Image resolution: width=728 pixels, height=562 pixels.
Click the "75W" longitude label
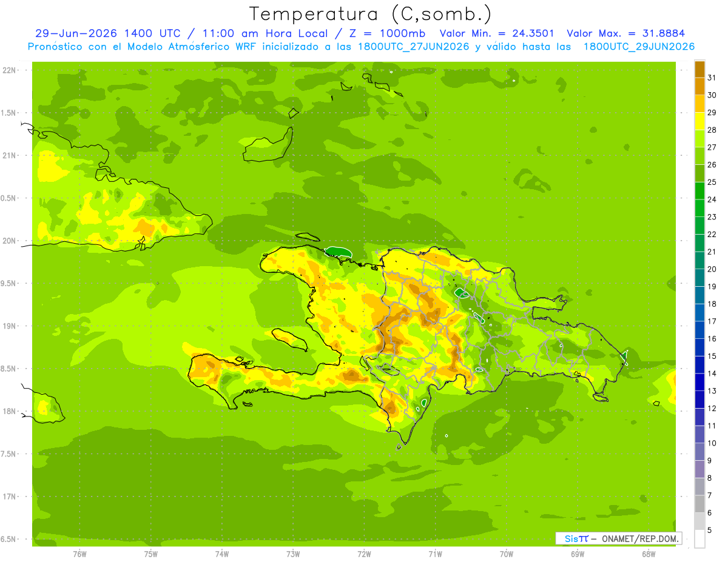click(x=151, y=554)
